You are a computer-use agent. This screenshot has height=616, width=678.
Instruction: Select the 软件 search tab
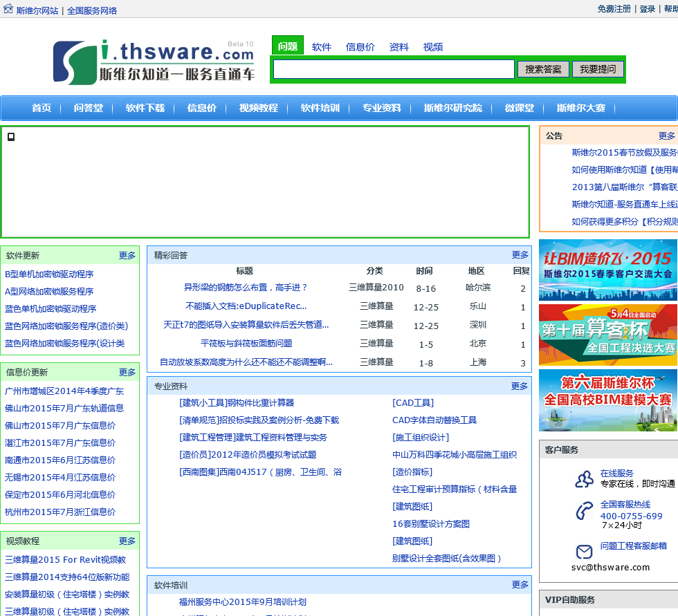(x=322, y=47)
